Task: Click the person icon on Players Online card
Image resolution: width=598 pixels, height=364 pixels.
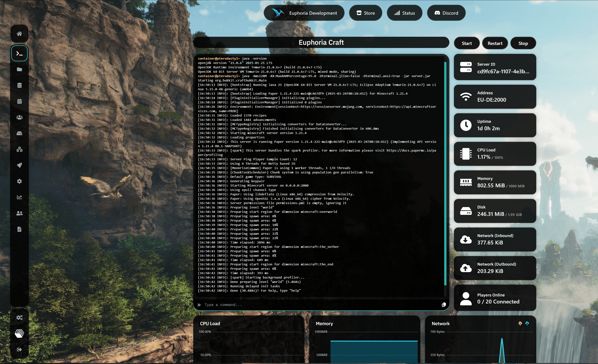Action: [466, 299]
